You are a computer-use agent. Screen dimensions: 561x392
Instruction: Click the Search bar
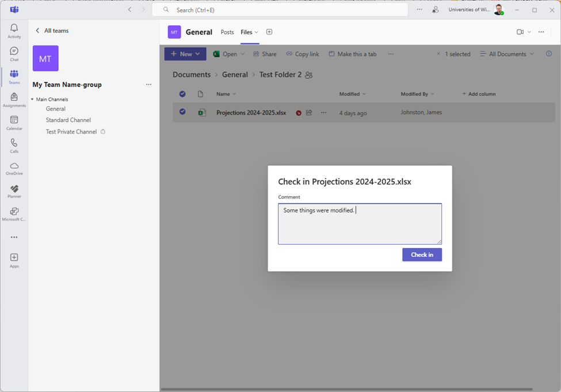[280, 10]
